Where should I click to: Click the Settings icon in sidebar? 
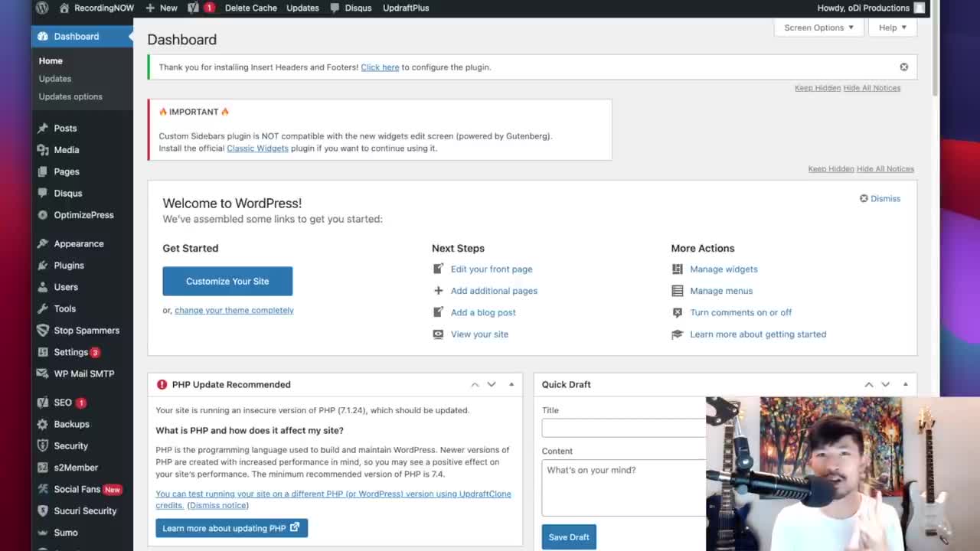point(43,352)
